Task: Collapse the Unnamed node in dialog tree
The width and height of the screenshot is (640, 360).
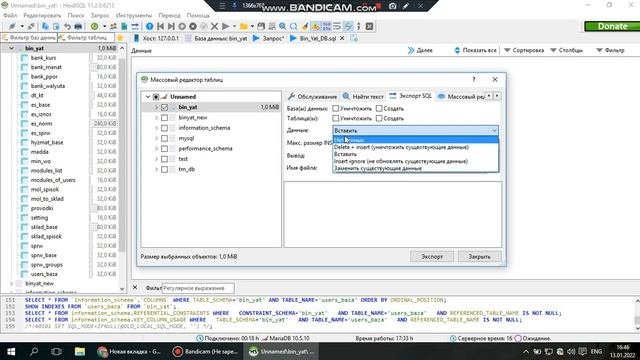Action: (x=148, y=97)
